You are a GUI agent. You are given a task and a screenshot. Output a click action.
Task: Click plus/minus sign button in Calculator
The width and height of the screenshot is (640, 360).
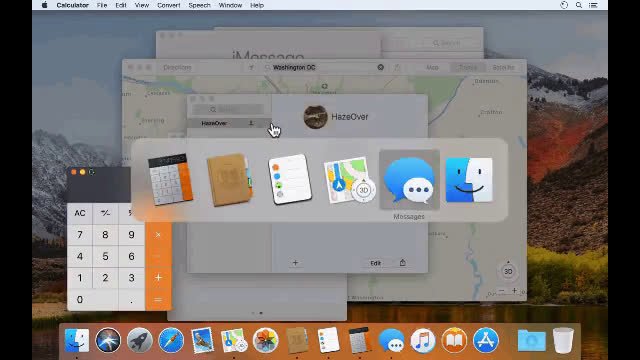105,213
